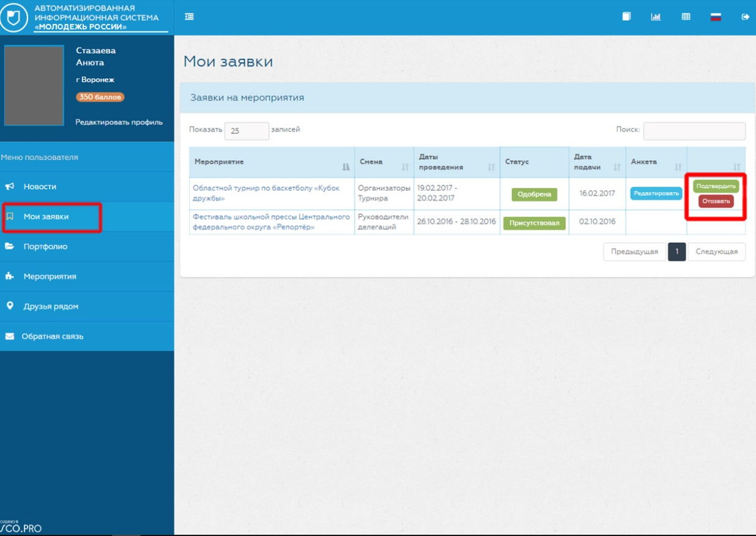Click the shield logo of Молодежь России
756x536 pixels.
pyautogui.click(x=13, y=17)
